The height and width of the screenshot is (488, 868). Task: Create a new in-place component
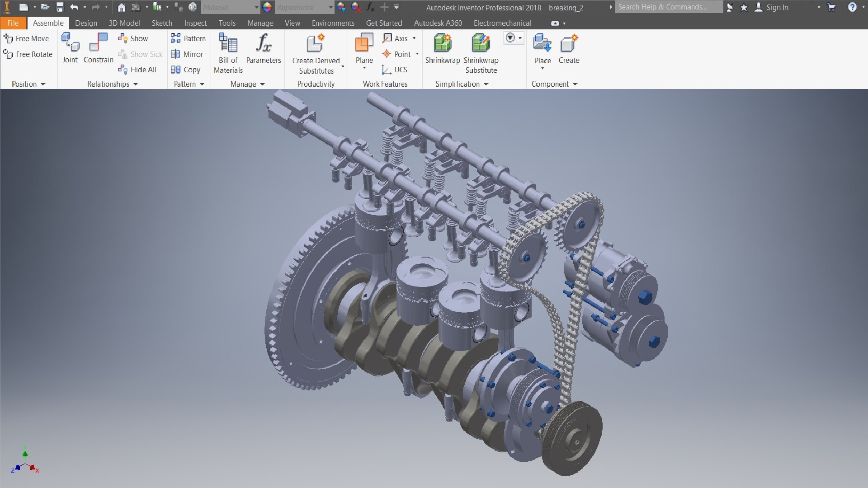pyautogui.click(x=569, y=48)
